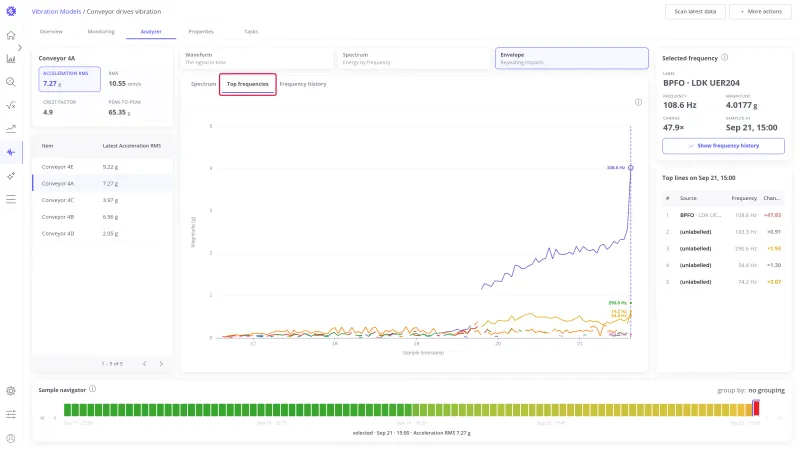The height and width of the screenshot is (450, 800).
Task: Step to previous sample in navigator
Action: tap(55, 418)
